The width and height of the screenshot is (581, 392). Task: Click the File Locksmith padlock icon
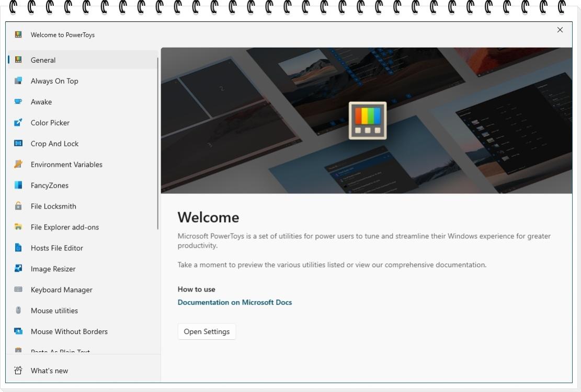click(18, 206)
